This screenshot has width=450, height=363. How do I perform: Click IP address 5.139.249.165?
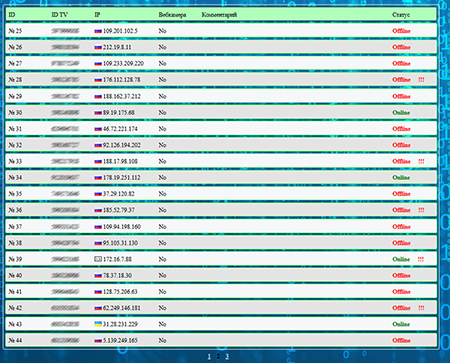click(120, 340)
